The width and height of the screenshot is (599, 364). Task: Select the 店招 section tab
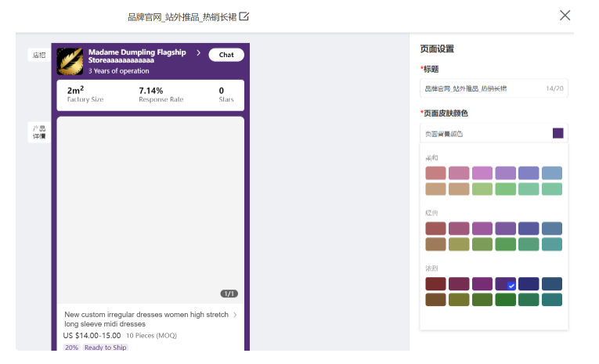tap(38, 55)
